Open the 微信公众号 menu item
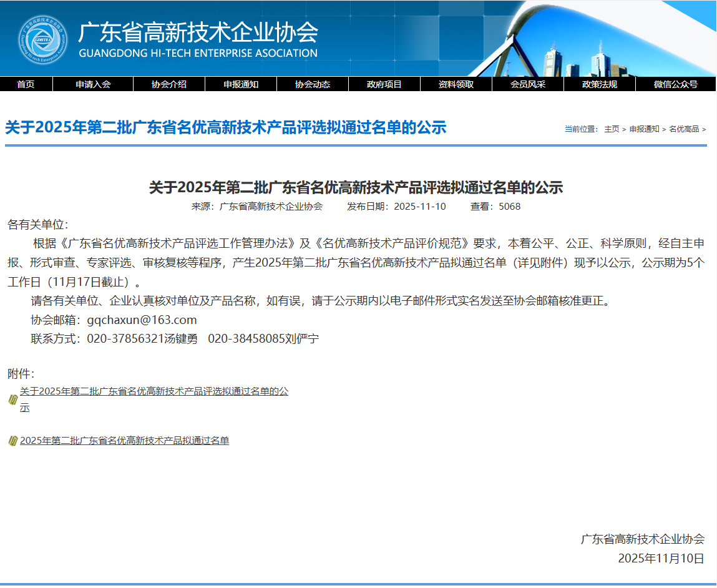Viewport: 717px width, 588px height. point(676,84)
